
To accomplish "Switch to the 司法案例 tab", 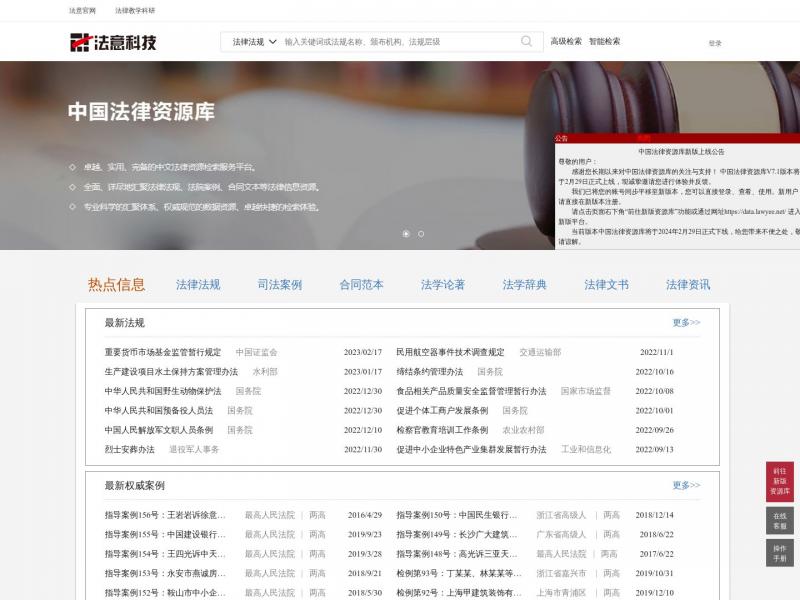I will tap(279, 285).
